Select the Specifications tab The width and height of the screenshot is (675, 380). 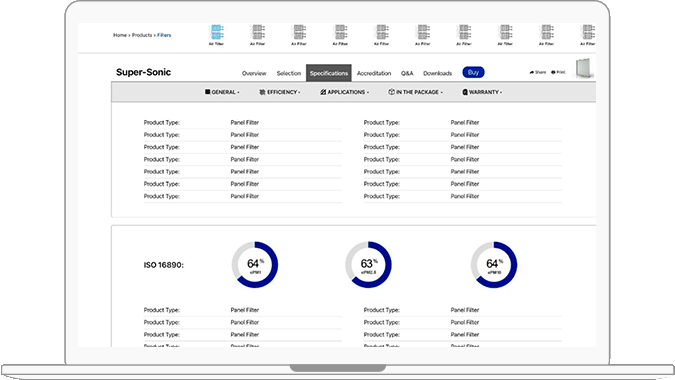point(328,73)
